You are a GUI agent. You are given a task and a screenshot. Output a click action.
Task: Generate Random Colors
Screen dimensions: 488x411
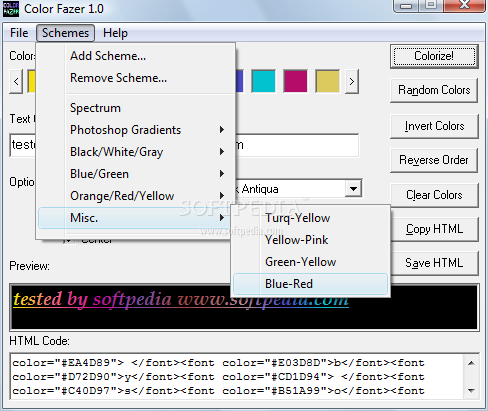coord(434,90)
